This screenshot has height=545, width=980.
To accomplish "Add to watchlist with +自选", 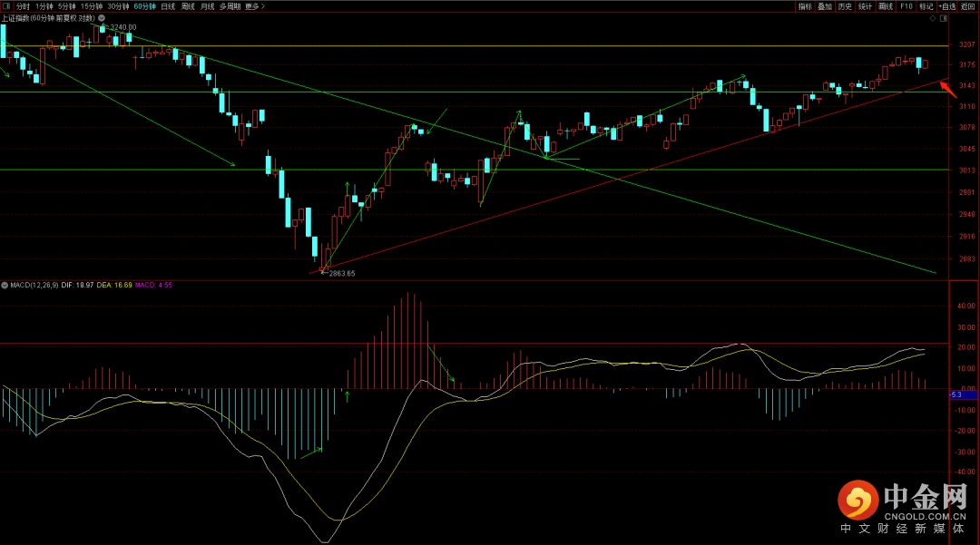I will [946, 6].
